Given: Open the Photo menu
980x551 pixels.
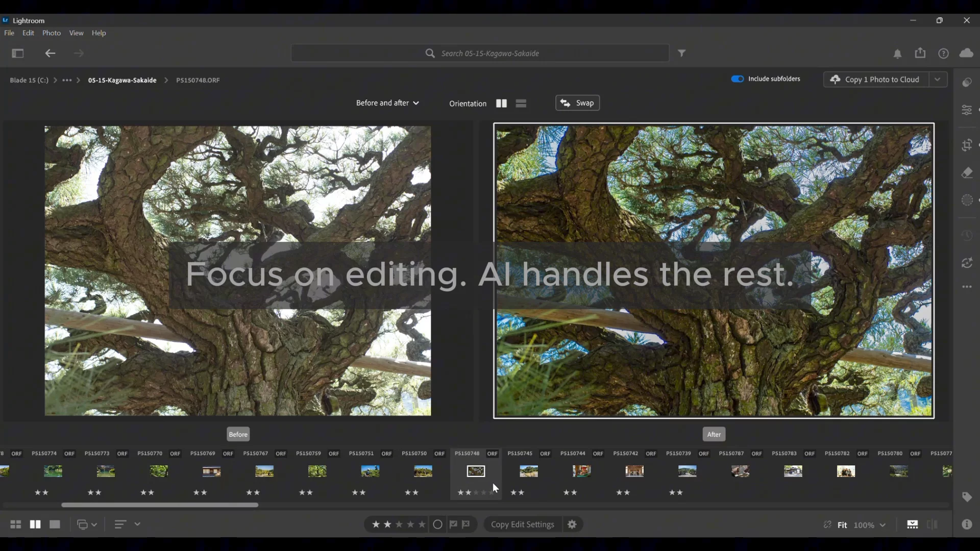Looking at the screenshot, I should pyautogui.click(x=52, y=33).
